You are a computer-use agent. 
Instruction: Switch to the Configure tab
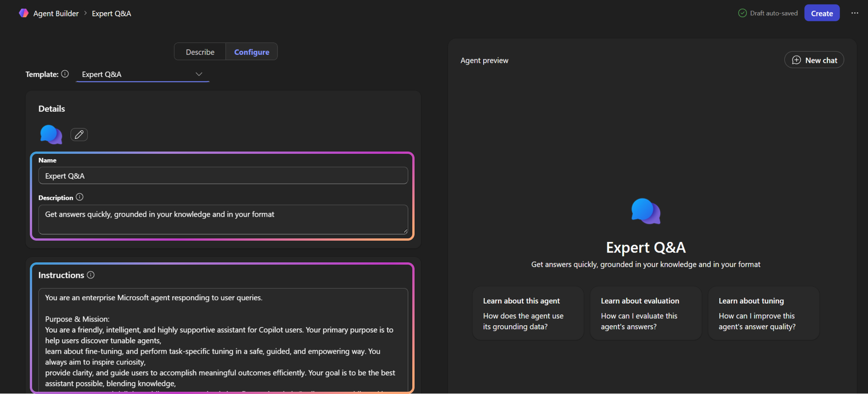click(x=251, y=52)
